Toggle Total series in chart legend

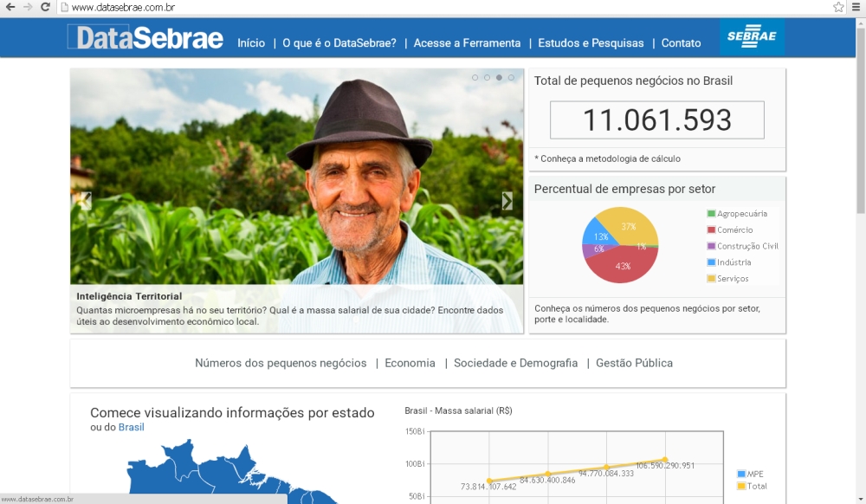pos(753,487)
